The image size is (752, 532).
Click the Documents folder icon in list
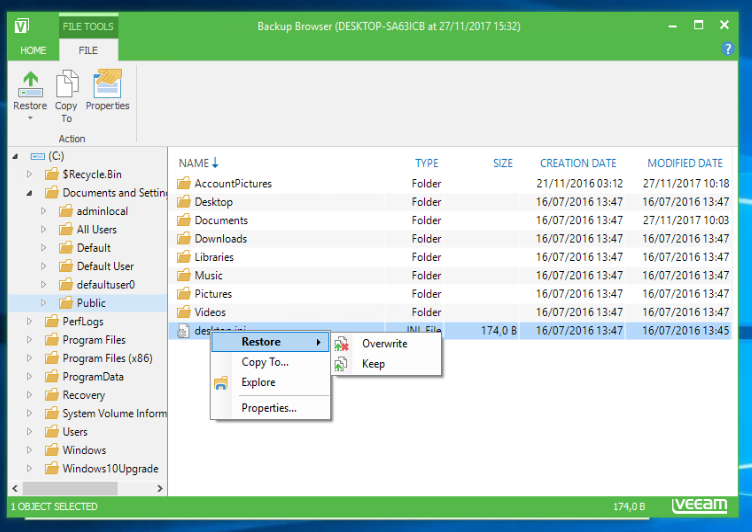pos(183,220)
